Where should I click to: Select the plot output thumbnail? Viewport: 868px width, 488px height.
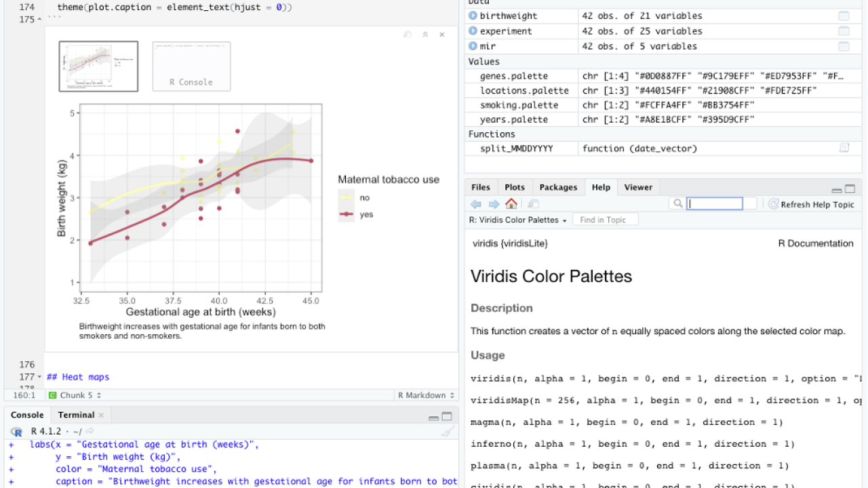[x=98, y=66]
